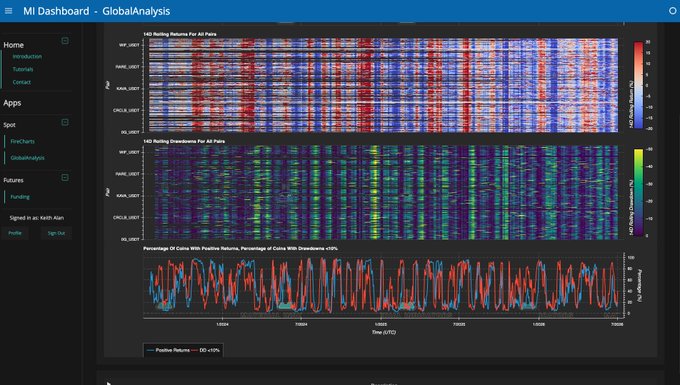The image size is (680, 385).
Task: Toggle DD <10% legend entry
Action: point(206,350)
